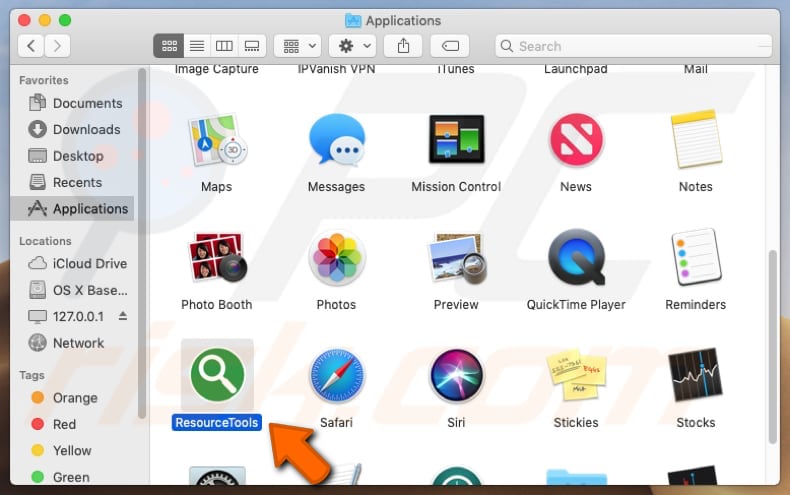790x495 pixels.
Task: Eject the 127.0.0.1 volume
Action: [123, 316]
